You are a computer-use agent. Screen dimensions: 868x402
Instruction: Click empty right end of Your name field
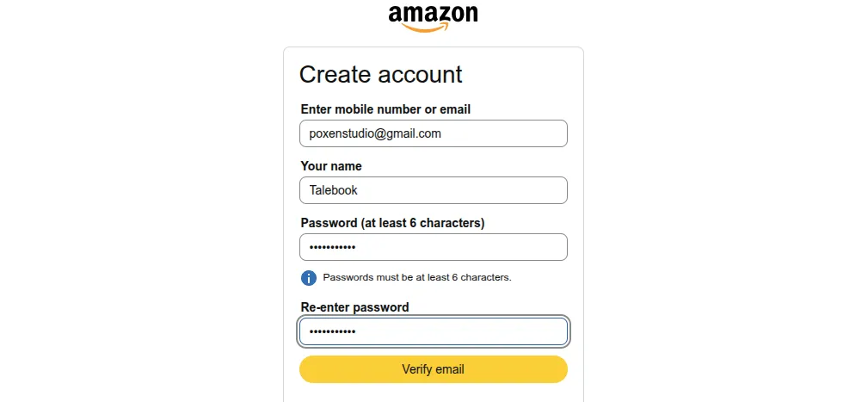[x=533, y=190]
